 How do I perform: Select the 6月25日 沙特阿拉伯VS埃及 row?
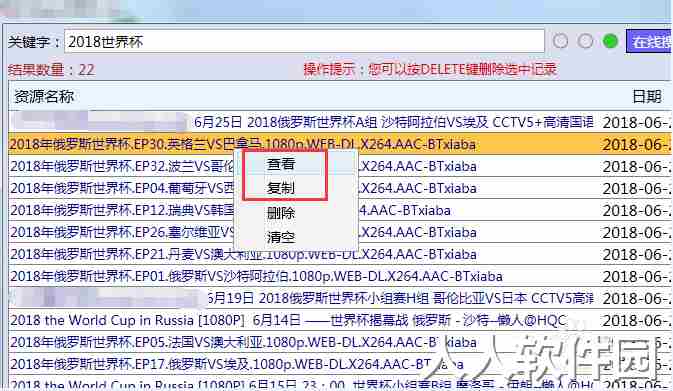(340, 122)
